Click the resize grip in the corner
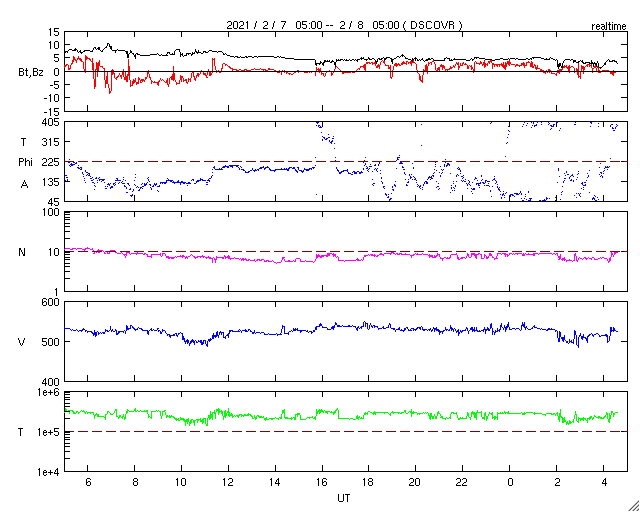640x512 pixels. (x=633, y=505)
